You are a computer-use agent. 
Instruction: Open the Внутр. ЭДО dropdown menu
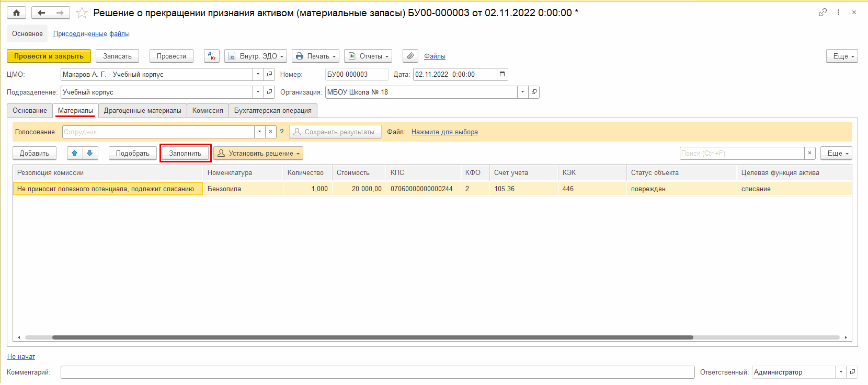(256, 56)
